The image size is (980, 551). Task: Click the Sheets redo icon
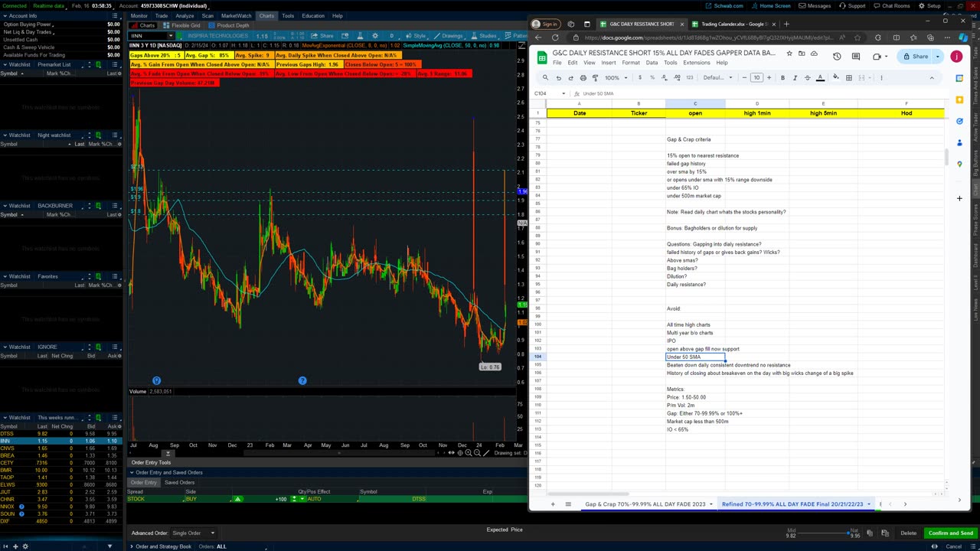click(x=571, y=77)
